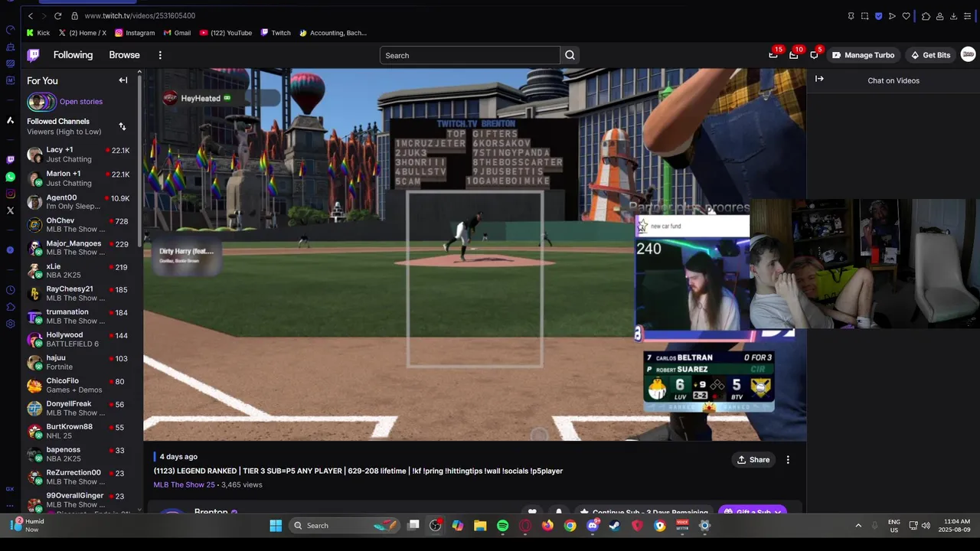Click the Windows Start button
This screenshot has height=551, width=980.
[276, 526]
